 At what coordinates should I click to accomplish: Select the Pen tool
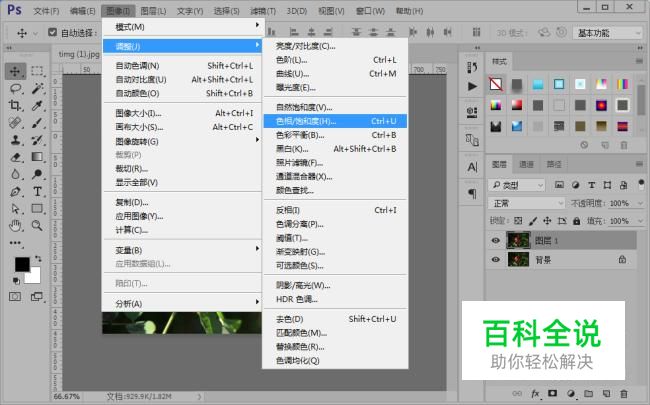point(15,192)
